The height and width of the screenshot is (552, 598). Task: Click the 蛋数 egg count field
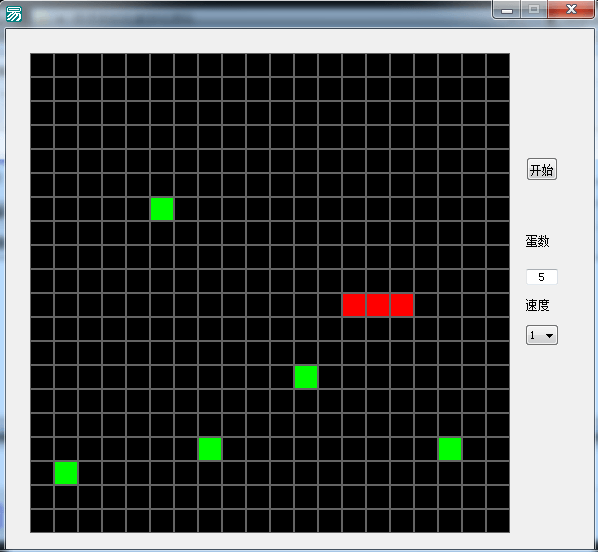[542, 277]
